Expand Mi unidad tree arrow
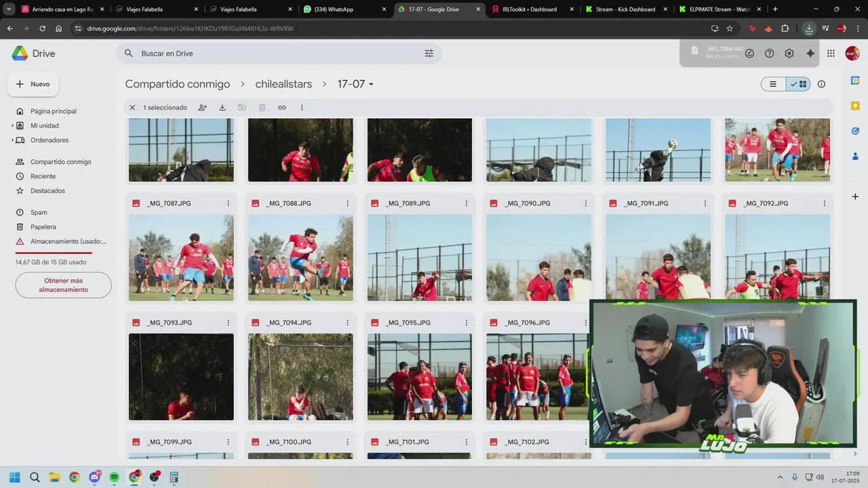 (13, 126)
